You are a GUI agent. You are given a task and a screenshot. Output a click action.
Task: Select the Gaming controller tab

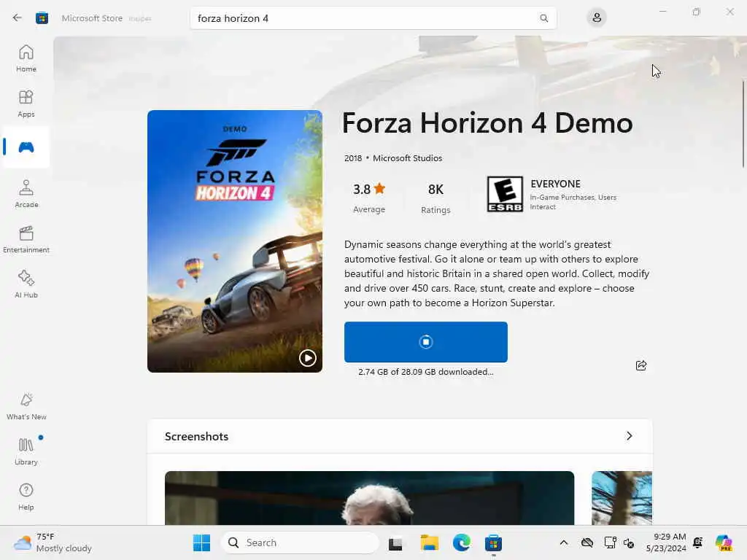click(x=26, y=147)
